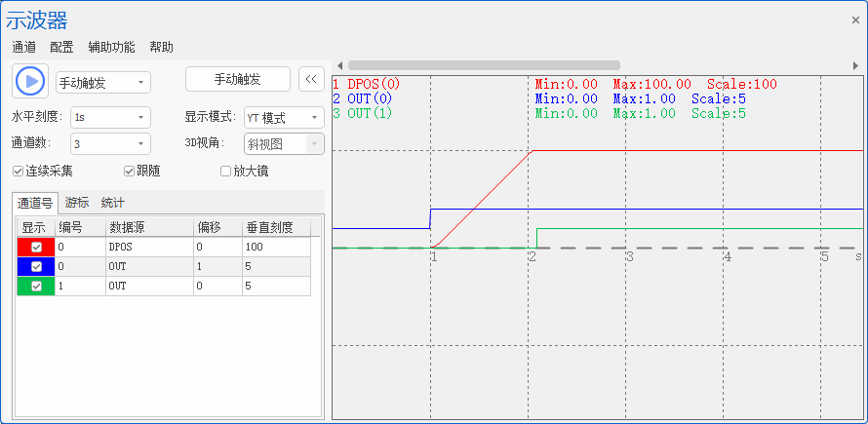Open the 帮助 menu
This screenshot has width=868, height=424.
click(x=161, y=47)
